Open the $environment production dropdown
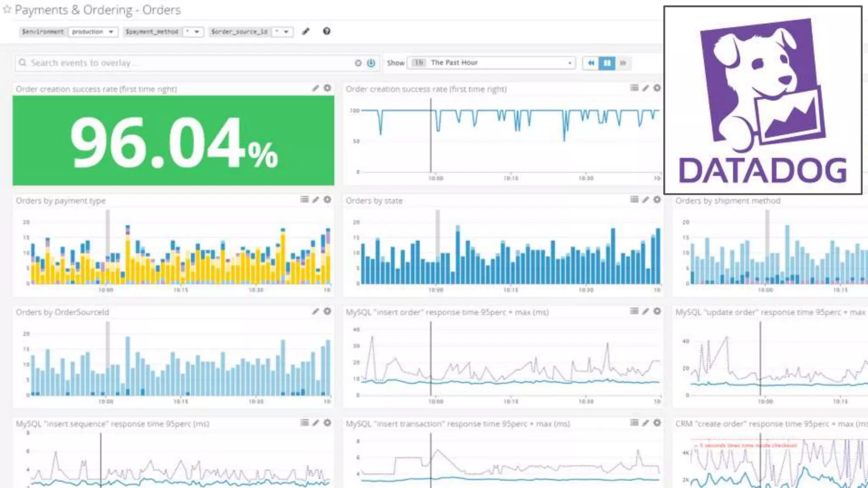 tap(93, 32)
